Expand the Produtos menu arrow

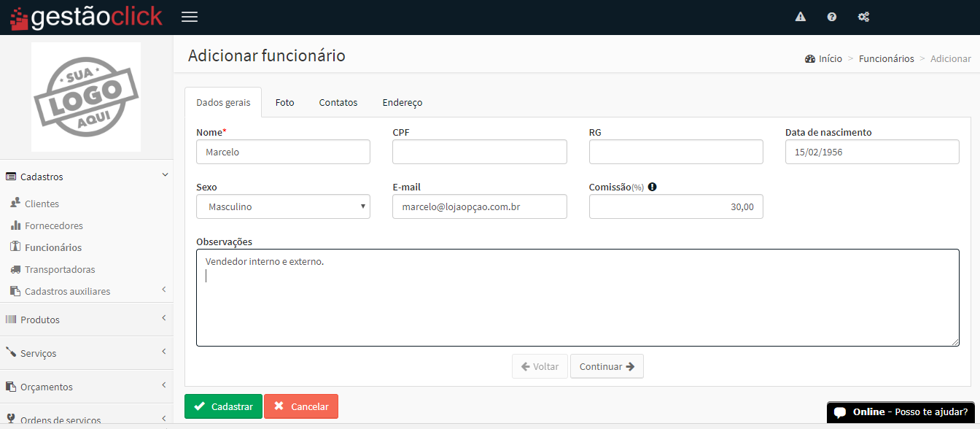point(164,318)
